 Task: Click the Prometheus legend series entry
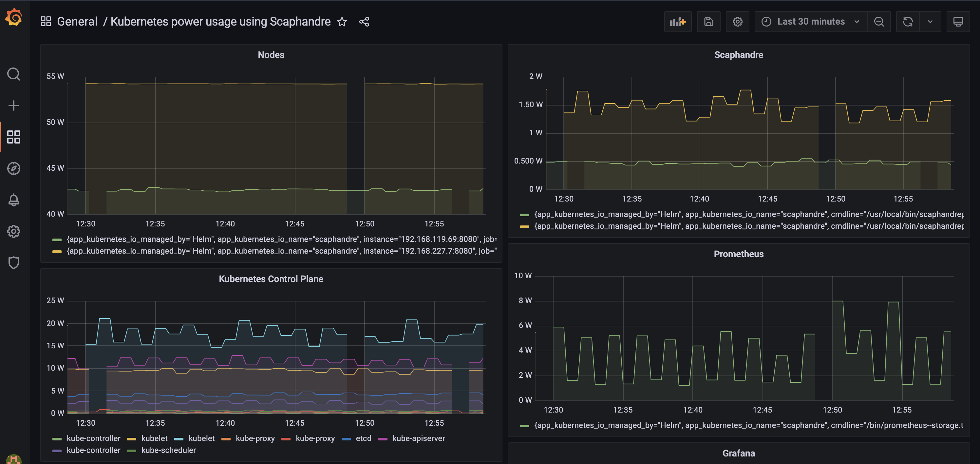[749, 425]
